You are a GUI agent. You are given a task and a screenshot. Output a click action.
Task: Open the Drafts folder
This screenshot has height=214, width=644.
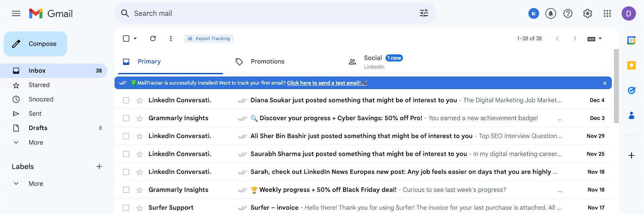tap(54, 128)
